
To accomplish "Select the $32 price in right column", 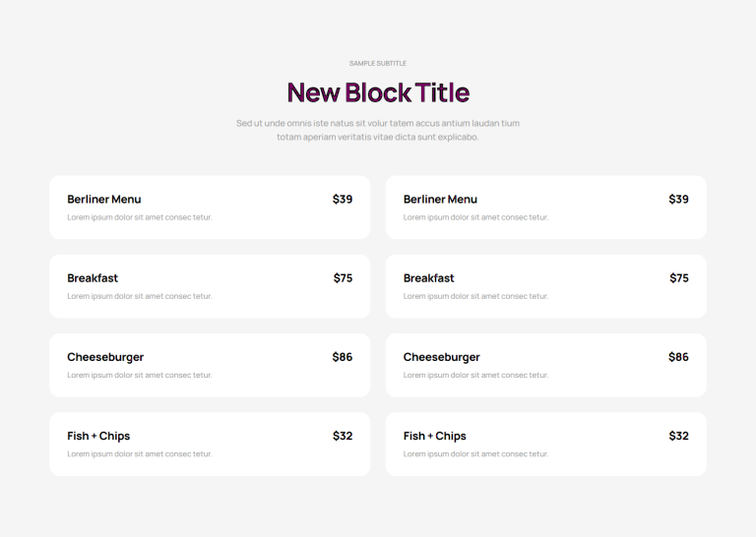I will (x=678, y=436).
